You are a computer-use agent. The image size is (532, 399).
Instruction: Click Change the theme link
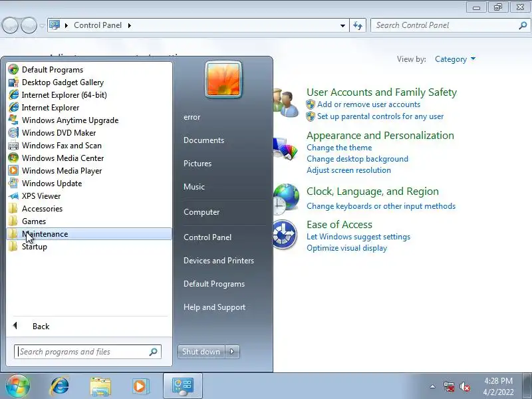coord(339,148)
